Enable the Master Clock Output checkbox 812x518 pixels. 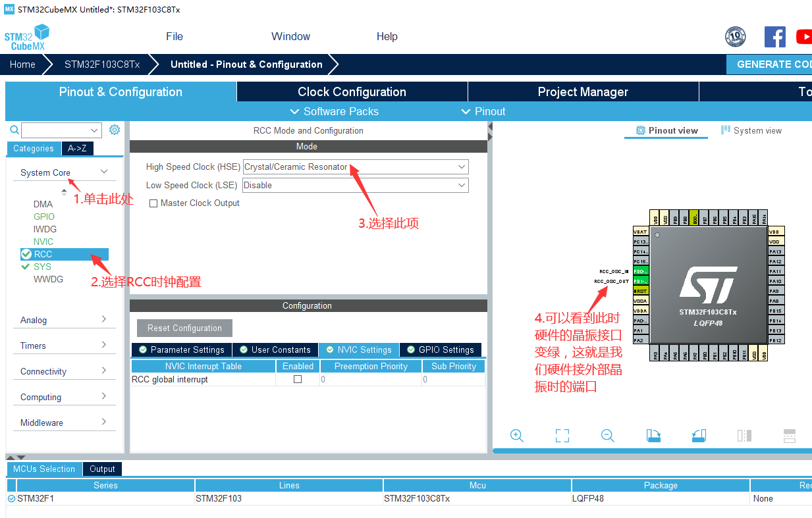point(155,203)
